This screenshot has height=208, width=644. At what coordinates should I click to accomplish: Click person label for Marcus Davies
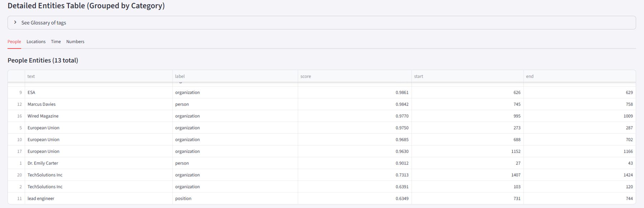click(x=235, y=104)
